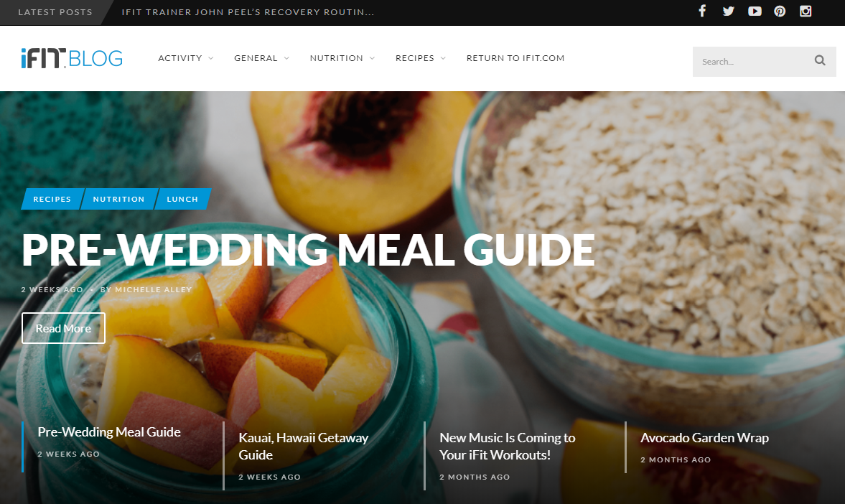Screen dimensions: 845x504
Task: Click the Read More button
Action: pos(64,328)
